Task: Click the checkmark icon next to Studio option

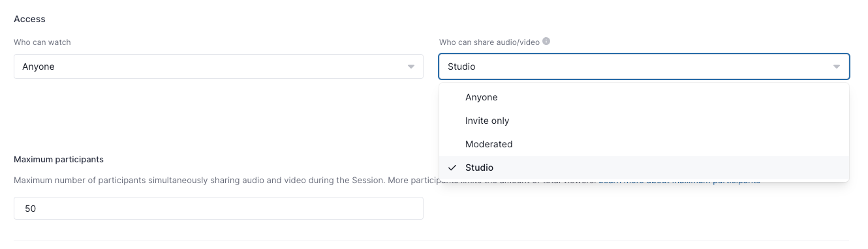Action: 452,168
